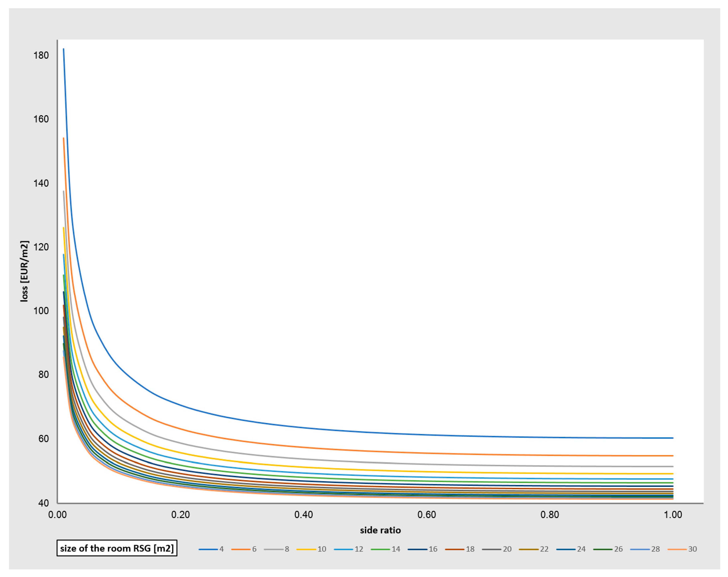Click the brown legend entry labeled 18

tap(460, 549)
